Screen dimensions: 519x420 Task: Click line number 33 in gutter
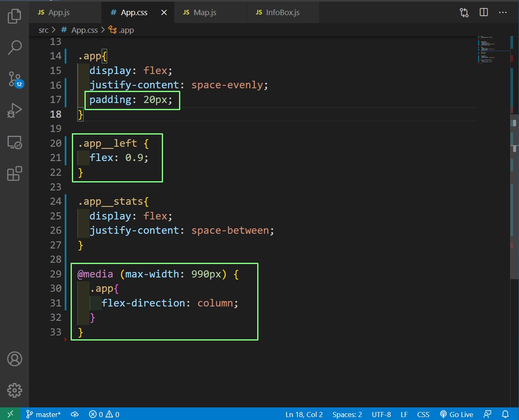tap(55, 332)
